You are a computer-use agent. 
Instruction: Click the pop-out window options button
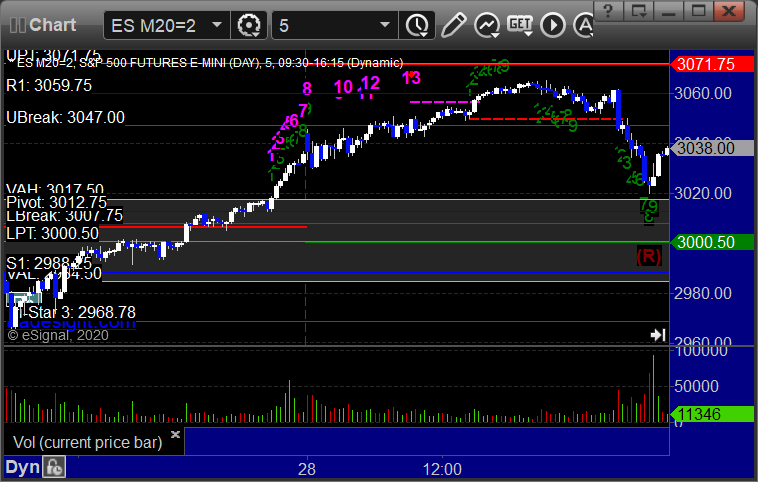point(638,11)
